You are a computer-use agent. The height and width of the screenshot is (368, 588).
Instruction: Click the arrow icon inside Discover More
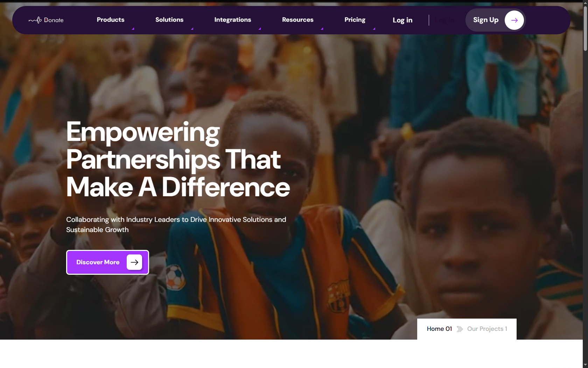pos(134,262)
